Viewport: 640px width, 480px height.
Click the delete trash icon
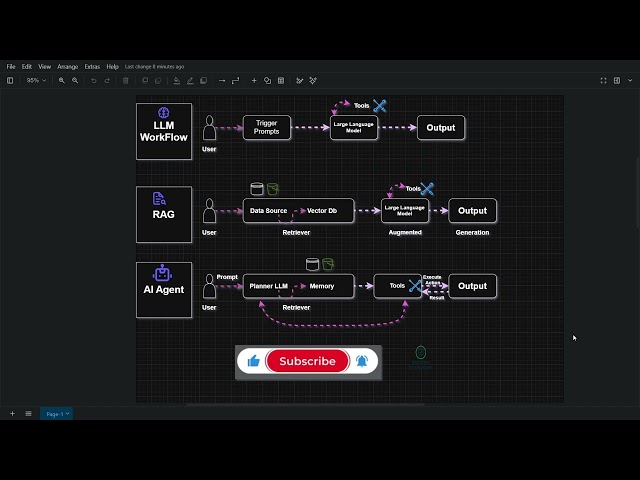tap(126, 81)
